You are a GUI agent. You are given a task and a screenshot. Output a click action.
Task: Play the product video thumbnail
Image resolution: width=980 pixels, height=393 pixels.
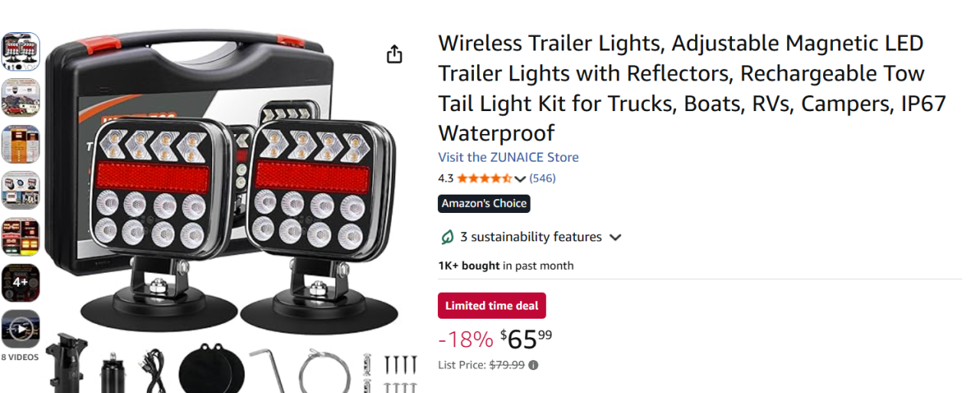click(21, 329)
